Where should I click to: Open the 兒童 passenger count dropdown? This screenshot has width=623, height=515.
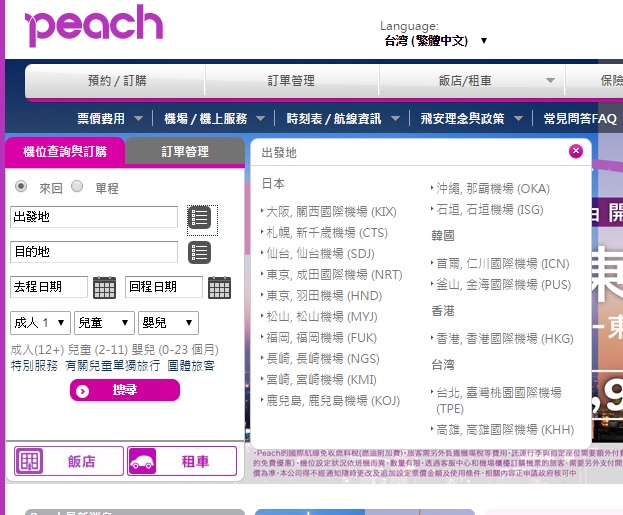(104, 323)
